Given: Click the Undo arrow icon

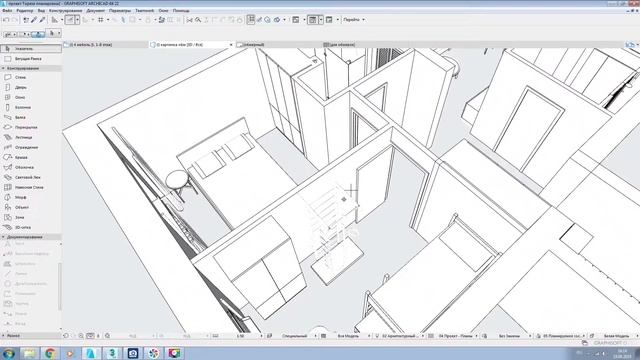Looking at the screenshot, I should 6,20.
